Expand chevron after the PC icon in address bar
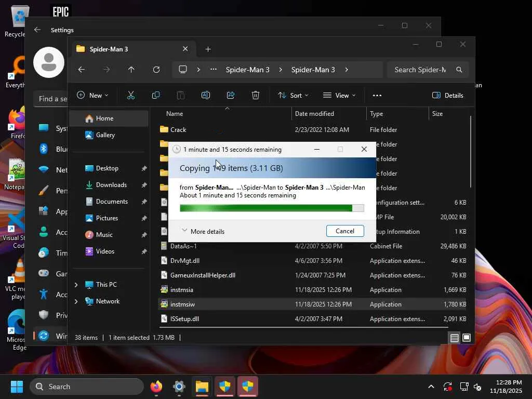The width and height of the screenshot is (532, 399). pos(198,70)
